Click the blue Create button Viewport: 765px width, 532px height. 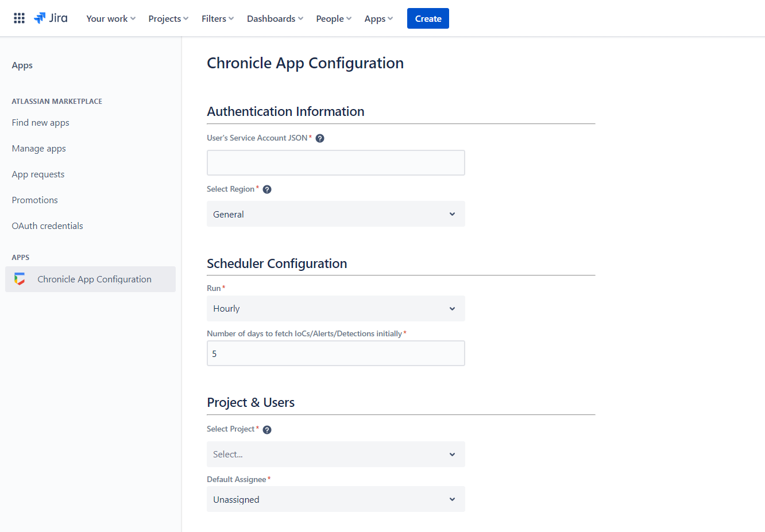[x=428, y=18]
